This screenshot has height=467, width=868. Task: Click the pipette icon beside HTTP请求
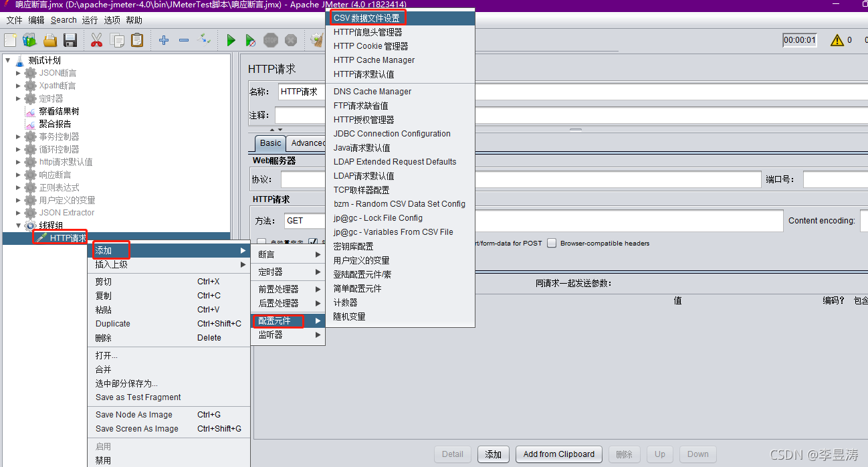(x=41, y=238)
